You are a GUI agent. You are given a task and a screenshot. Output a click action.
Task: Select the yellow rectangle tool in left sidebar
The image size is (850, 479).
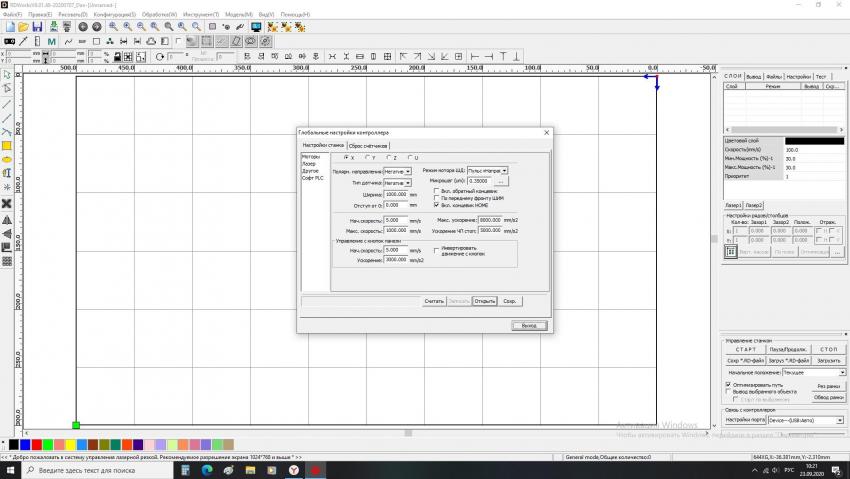pos(7,145)
